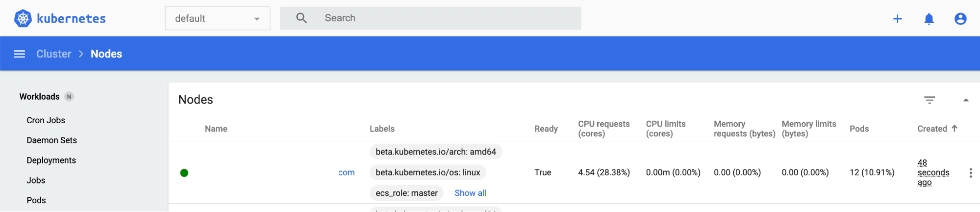Open Pods in sidebar
Viewport: 980px width, 212px height.
[x=36, y=200]
